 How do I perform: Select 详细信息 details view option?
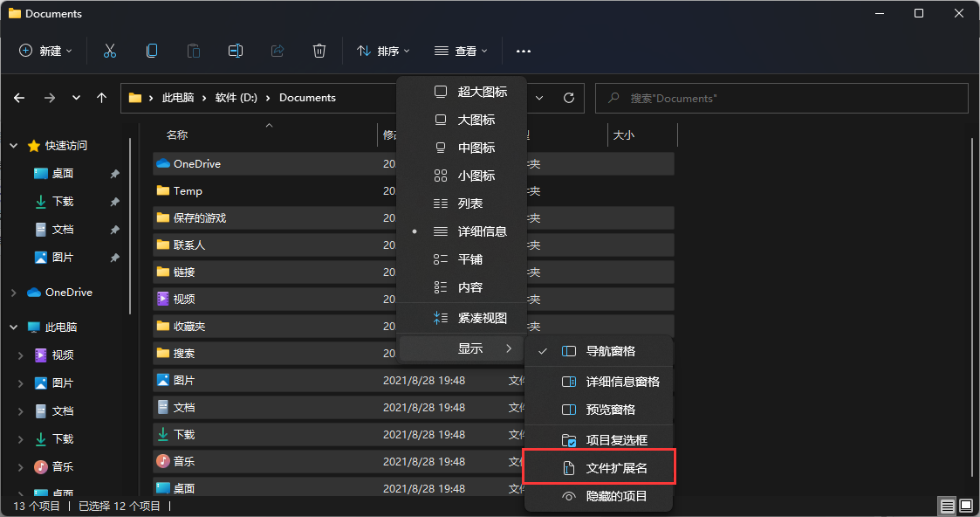tap(462, 231)
